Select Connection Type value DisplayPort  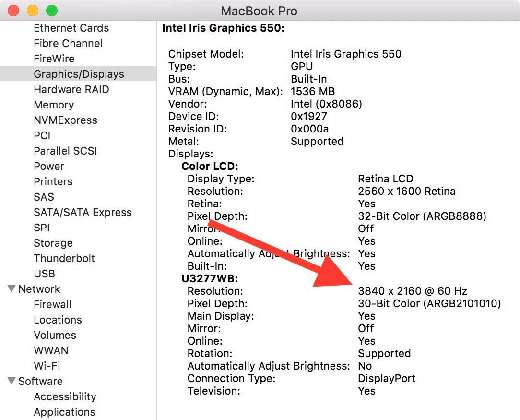(x=387, y=379)
